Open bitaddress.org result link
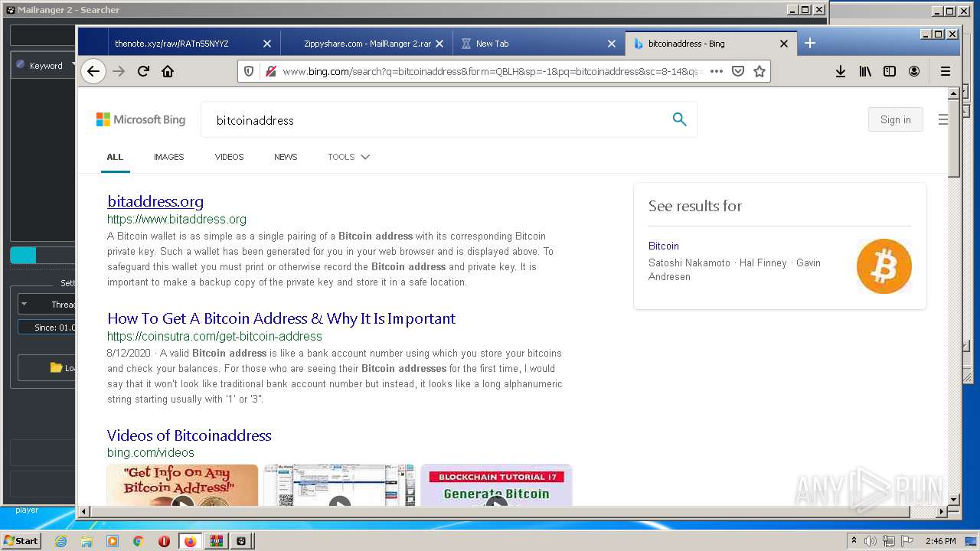Screen dimensions: 980x551 [155, 201]
